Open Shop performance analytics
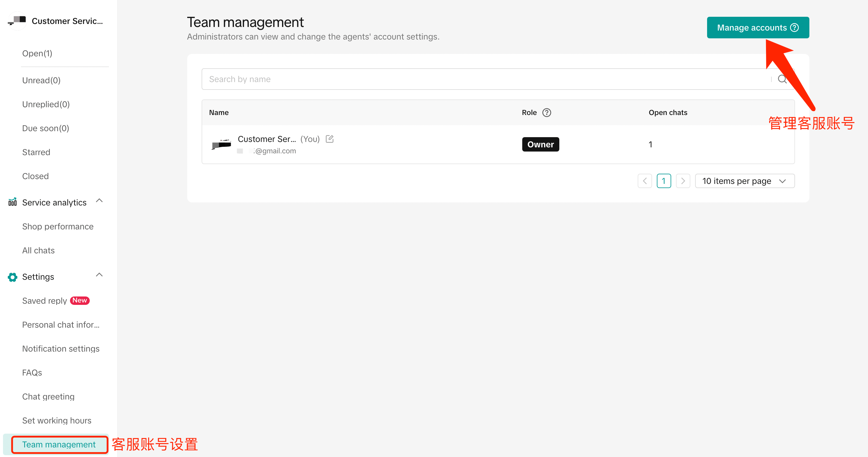 (x=58, y=227)
